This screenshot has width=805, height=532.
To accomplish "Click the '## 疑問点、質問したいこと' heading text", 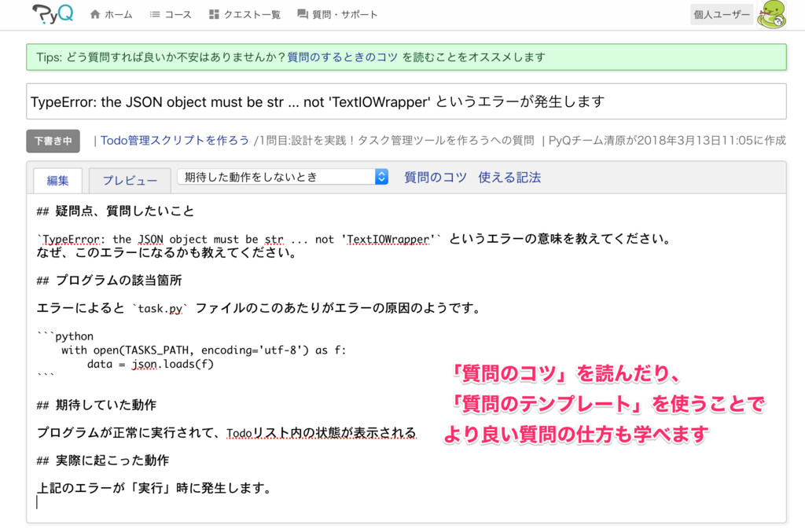I will point(116,211).
